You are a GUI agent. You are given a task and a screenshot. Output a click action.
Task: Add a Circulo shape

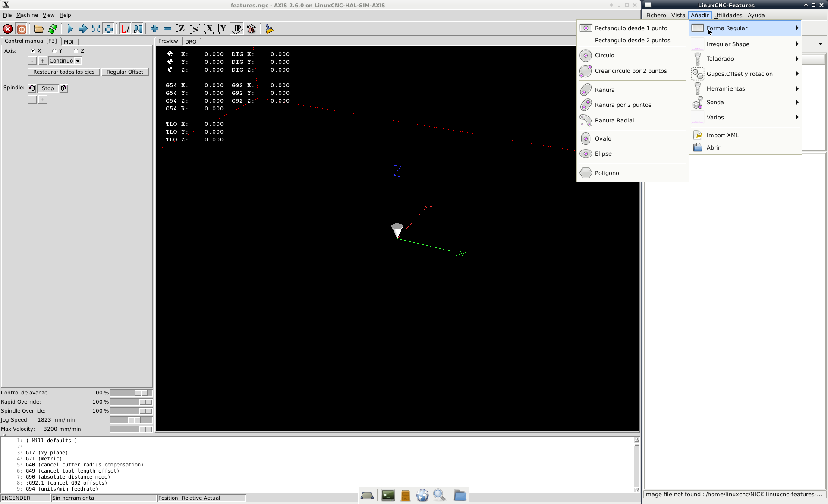(x=632, y=55)
